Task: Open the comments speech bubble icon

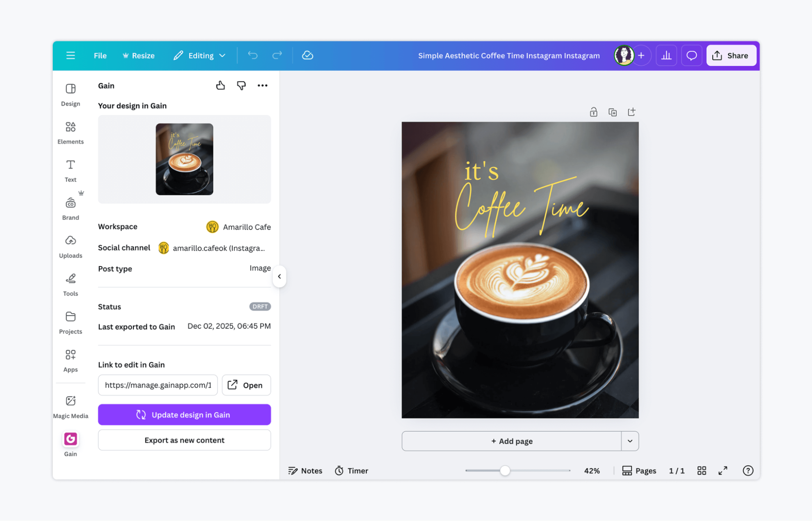Action: (x=691, y=55)
